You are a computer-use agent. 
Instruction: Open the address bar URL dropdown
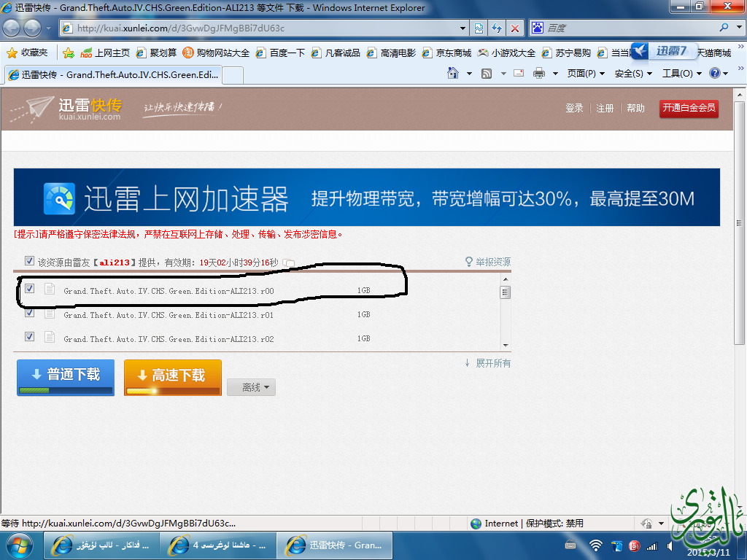462,28
